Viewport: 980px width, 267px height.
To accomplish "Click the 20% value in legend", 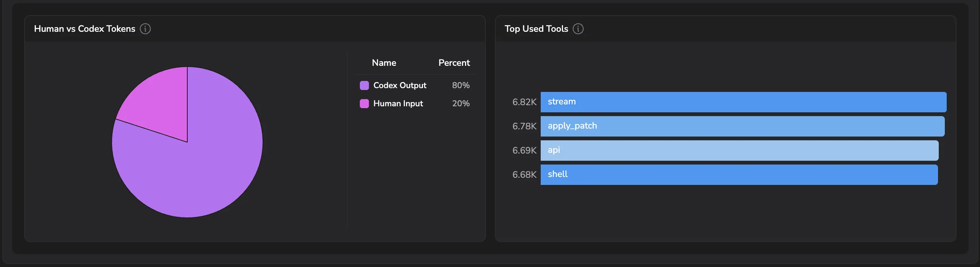I will click(460, 104).
